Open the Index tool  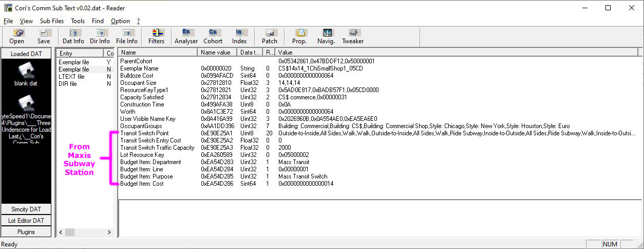239,37
